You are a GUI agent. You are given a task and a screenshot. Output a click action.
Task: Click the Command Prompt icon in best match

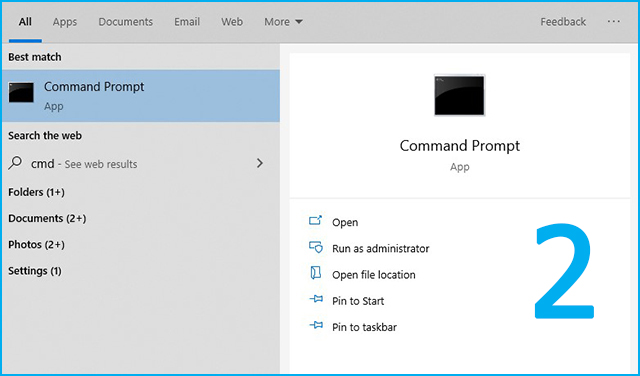(21, 93)
